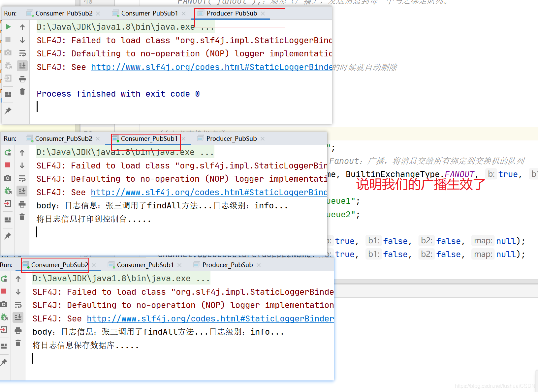This screenshot has height=392, width=538.
Task: Clear Consumer_PubSub1 console with trash icon
Action: (x=22, y=217)
